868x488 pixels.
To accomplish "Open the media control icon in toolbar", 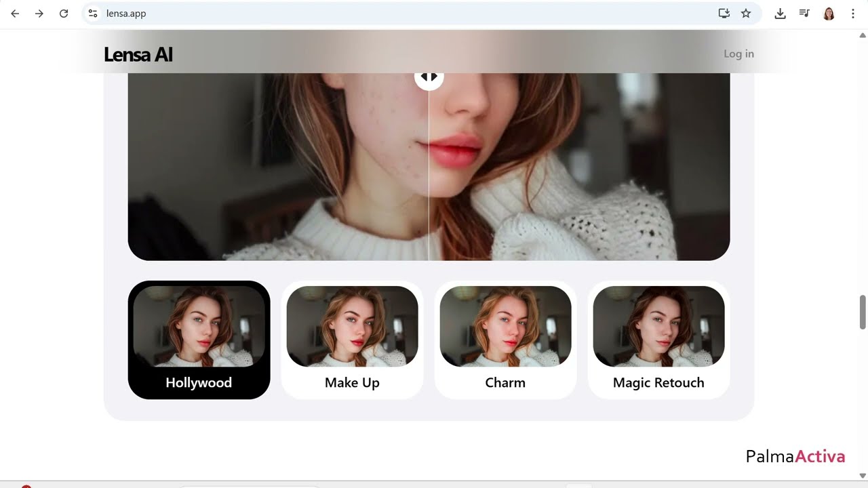I will (804, 14).
